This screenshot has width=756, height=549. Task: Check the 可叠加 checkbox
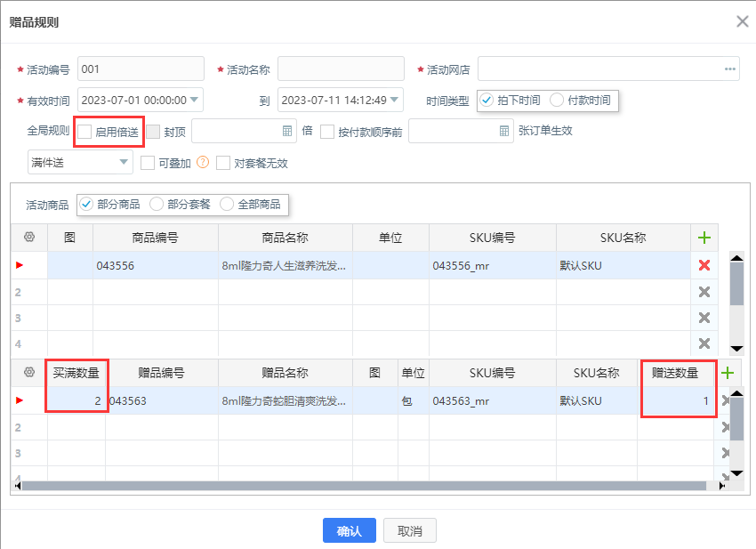pos(147,163)
